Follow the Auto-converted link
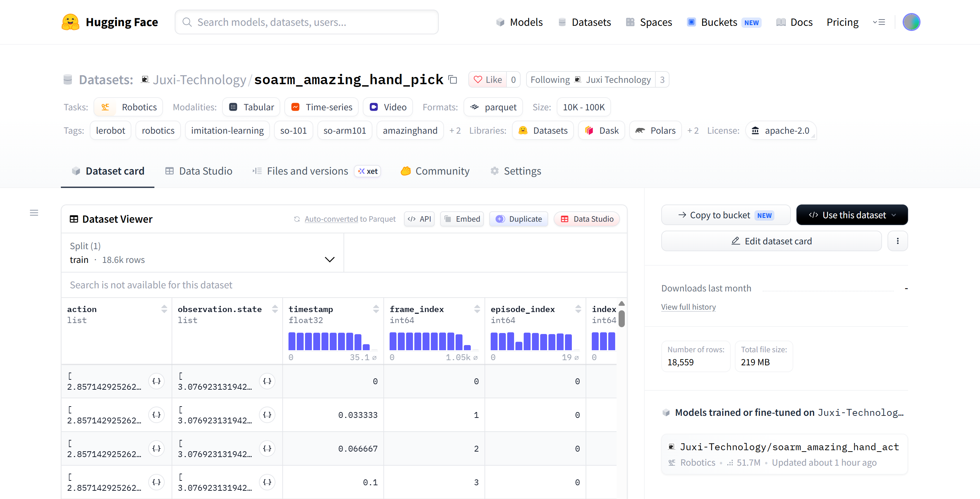 click(331, 219)
